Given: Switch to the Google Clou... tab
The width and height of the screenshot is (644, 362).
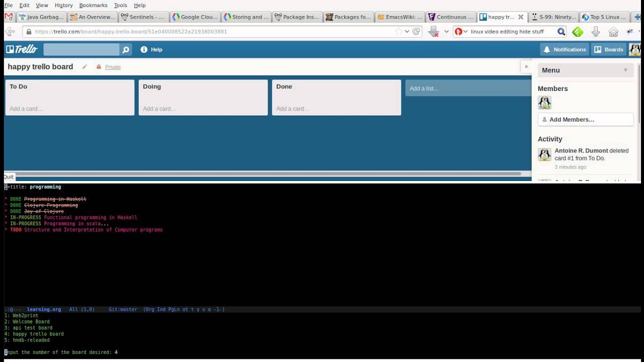Looking at the screenshot, I should 195,17.
